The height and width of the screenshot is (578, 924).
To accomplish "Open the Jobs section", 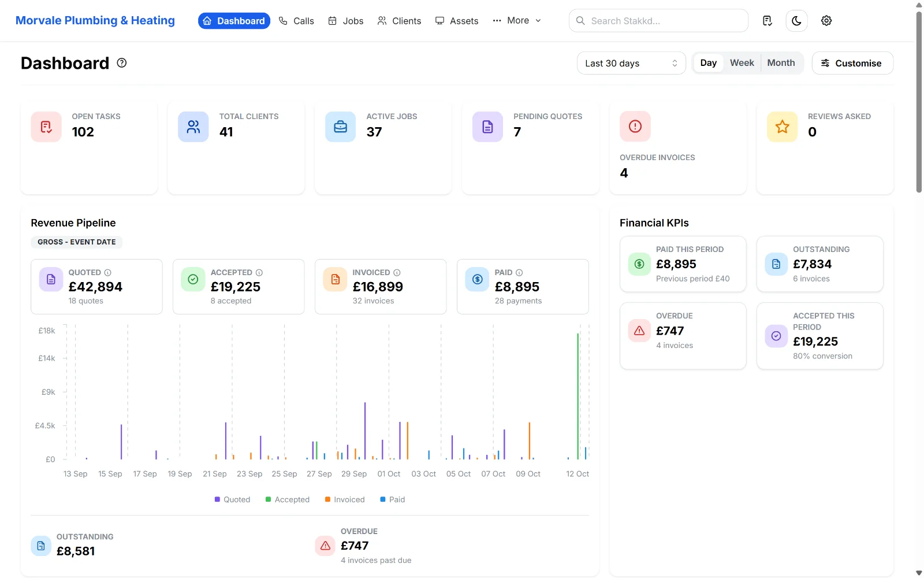I will [346, 21].
